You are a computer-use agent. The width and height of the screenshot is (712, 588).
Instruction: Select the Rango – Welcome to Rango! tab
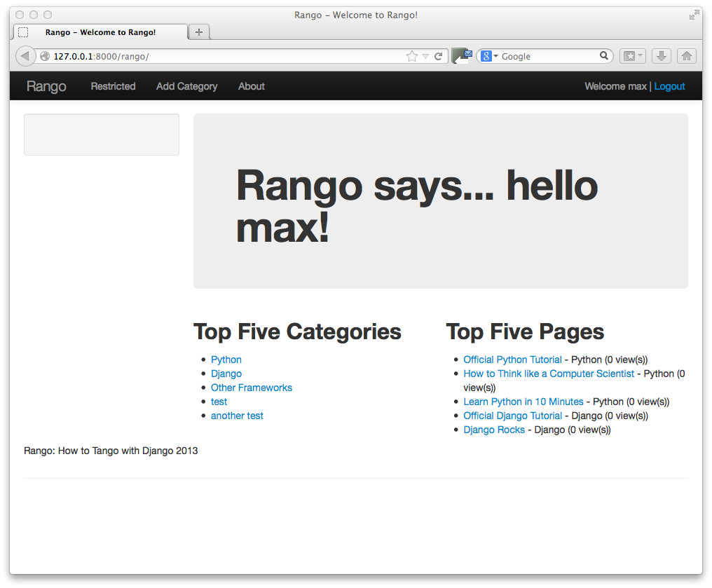(100, 32)
